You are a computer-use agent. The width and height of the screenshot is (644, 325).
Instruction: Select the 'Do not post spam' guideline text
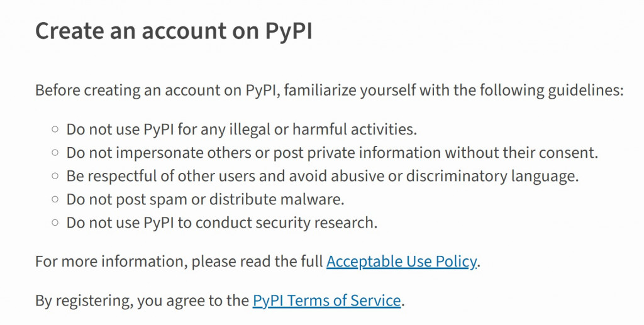[x=206, y=199]
